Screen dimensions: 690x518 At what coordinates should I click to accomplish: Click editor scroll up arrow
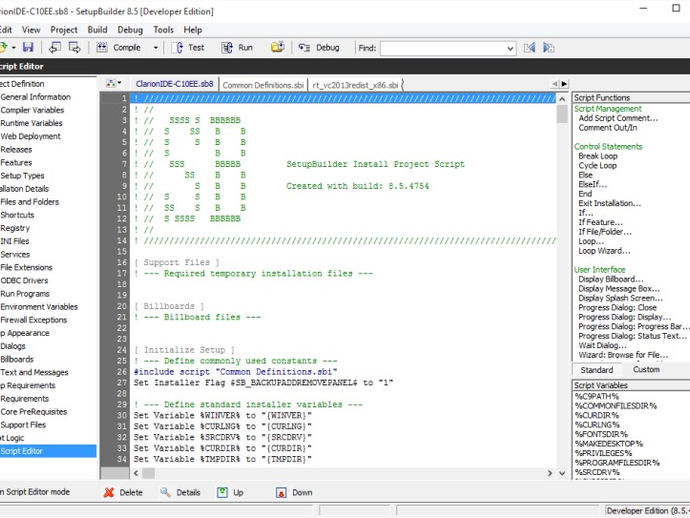(562, 99)
